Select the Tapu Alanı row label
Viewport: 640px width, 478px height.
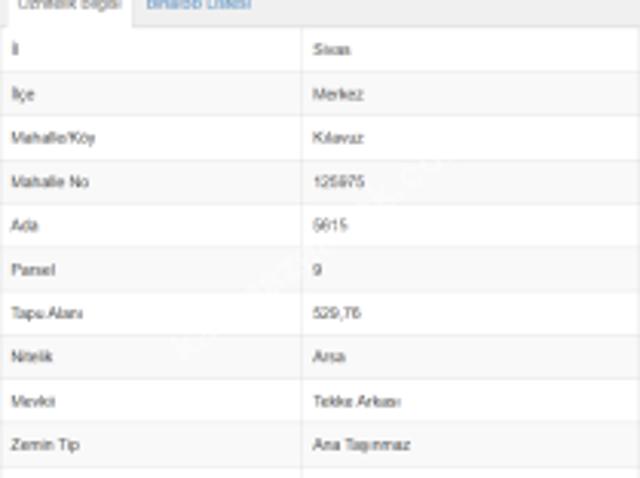[x=47, y=313]
